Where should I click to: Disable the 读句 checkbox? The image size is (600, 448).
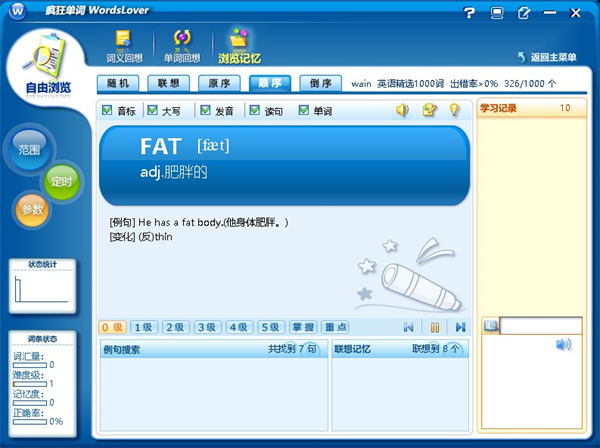coord(254,110)
